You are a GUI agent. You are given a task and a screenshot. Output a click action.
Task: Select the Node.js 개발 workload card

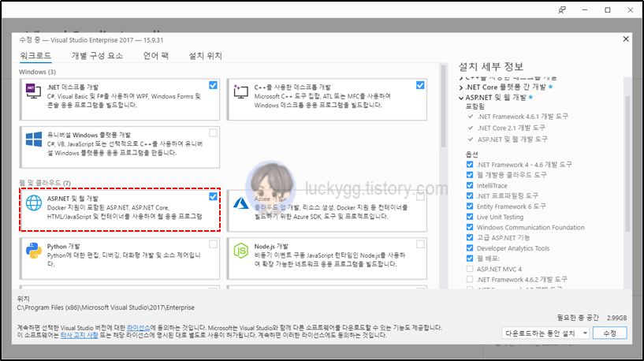pyautogui.click(x=326, y=259)
